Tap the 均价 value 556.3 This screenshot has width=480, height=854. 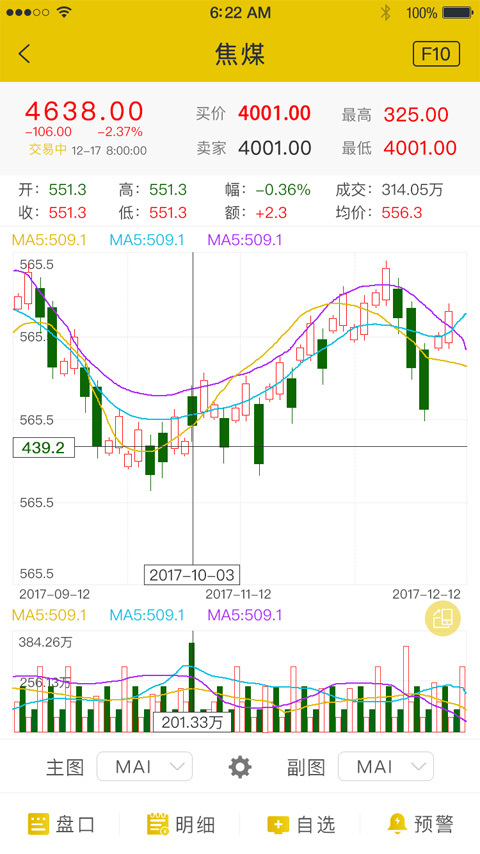(402, 212)
